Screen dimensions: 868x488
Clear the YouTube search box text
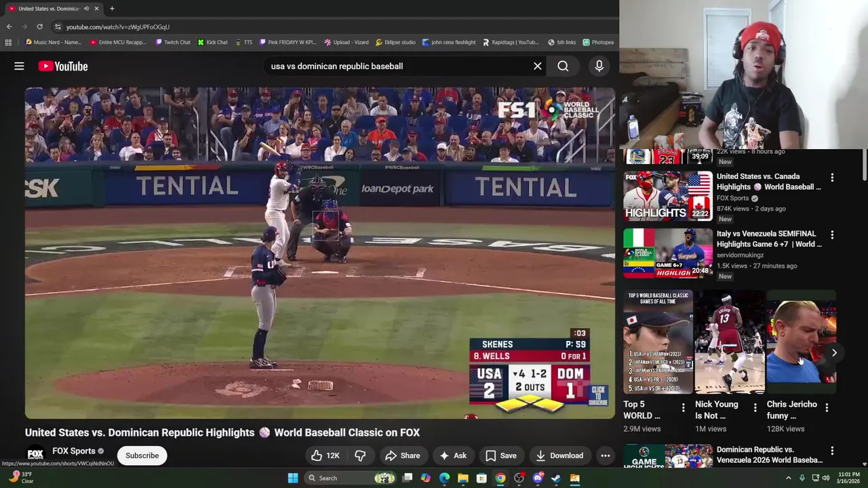(x=537, y=66)
